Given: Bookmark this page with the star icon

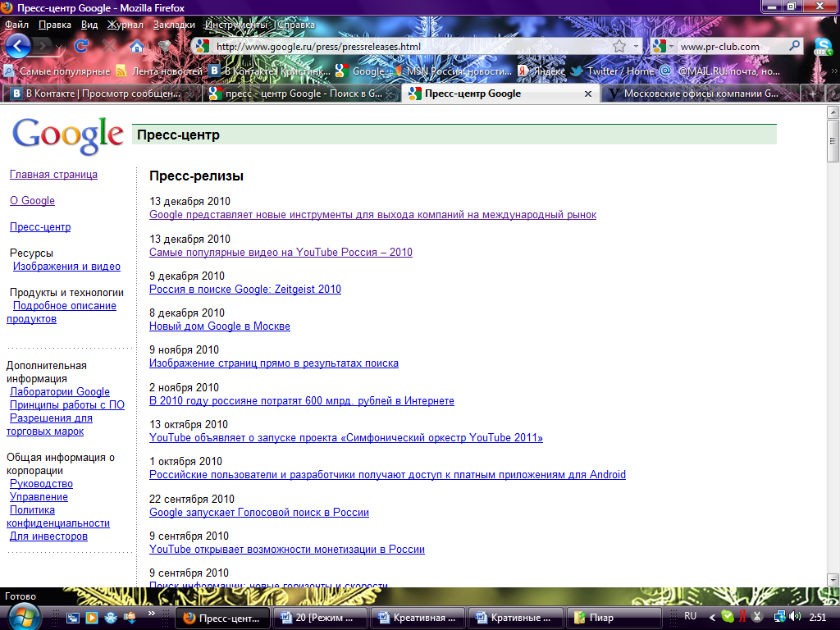Looking at the screenshot, I should coord(619,47).
